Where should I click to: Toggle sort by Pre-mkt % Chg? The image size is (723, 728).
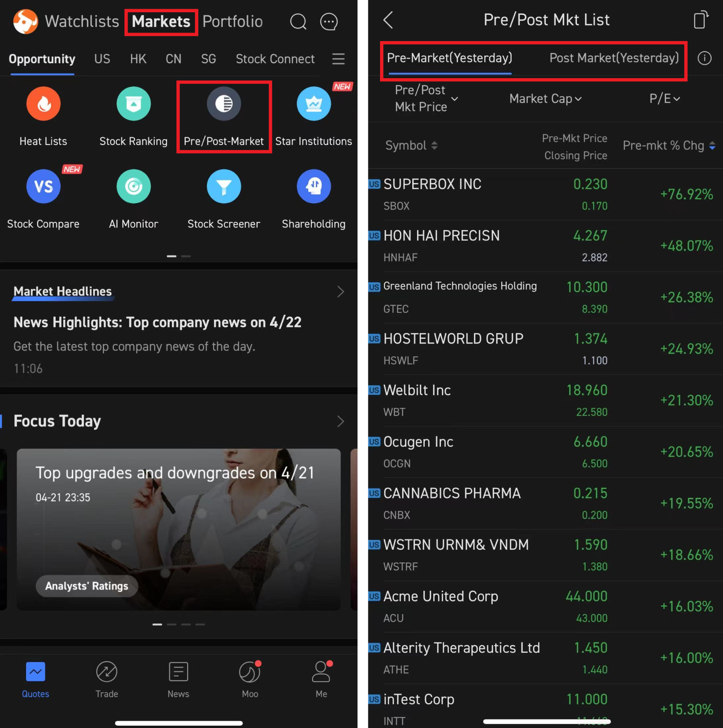pyautogui.click(x=668, y=146)
